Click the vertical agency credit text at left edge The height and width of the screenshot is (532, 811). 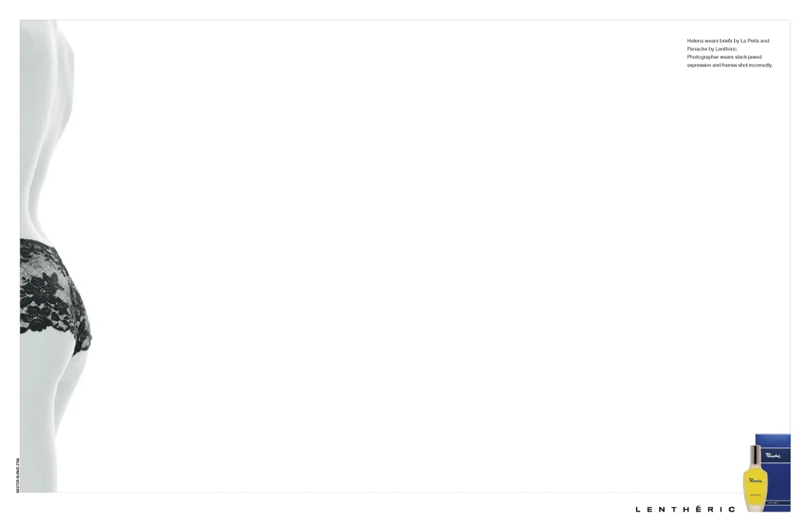(x=18, y=475)
